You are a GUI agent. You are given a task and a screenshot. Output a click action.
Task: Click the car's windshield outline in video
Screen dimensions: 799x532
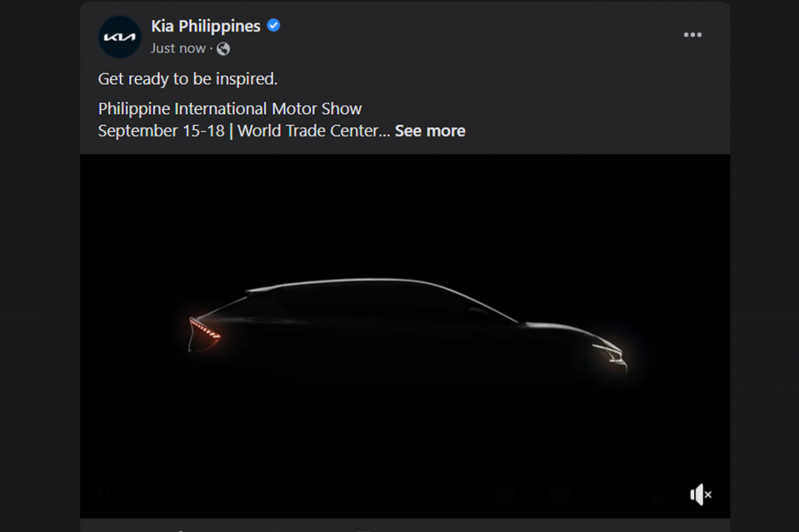click(487, 306)
